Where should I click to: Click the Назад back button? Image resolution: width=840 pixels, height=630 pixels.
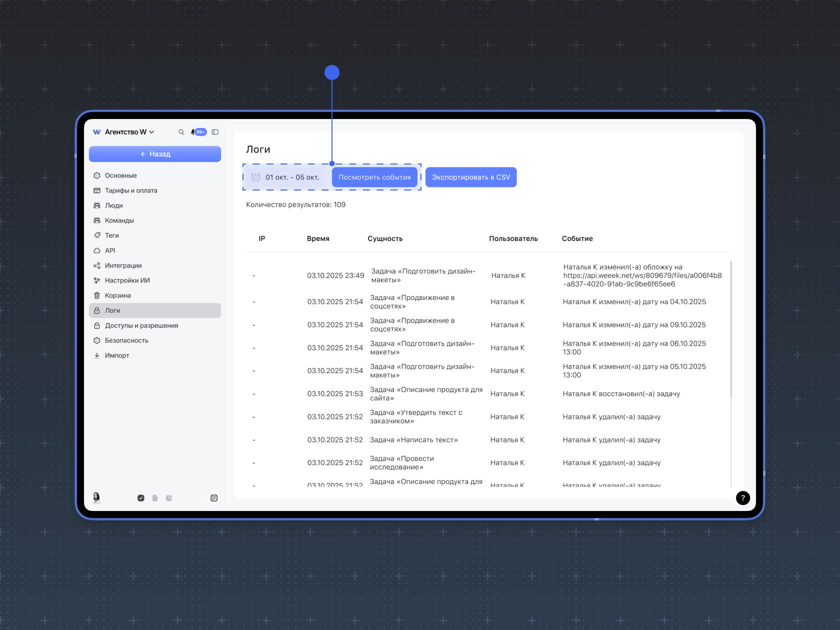155,154
